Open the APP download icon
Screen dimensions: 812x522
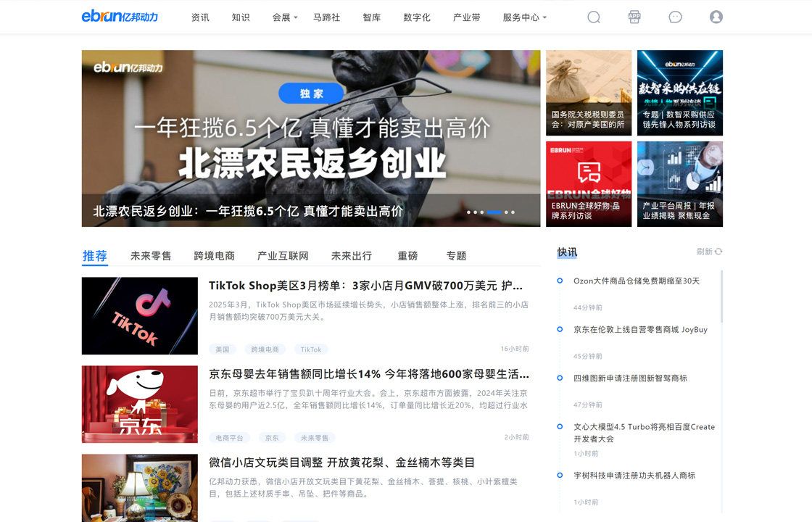click(x=634, y=17)
